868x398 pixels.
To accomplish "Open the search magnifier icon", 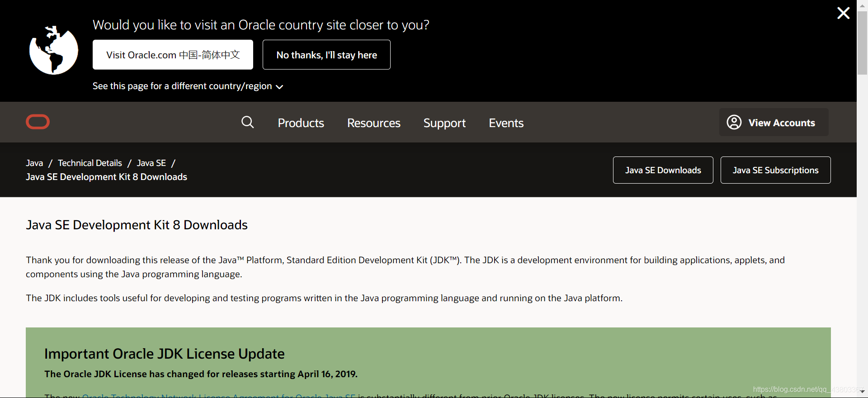I will [247, 122].
